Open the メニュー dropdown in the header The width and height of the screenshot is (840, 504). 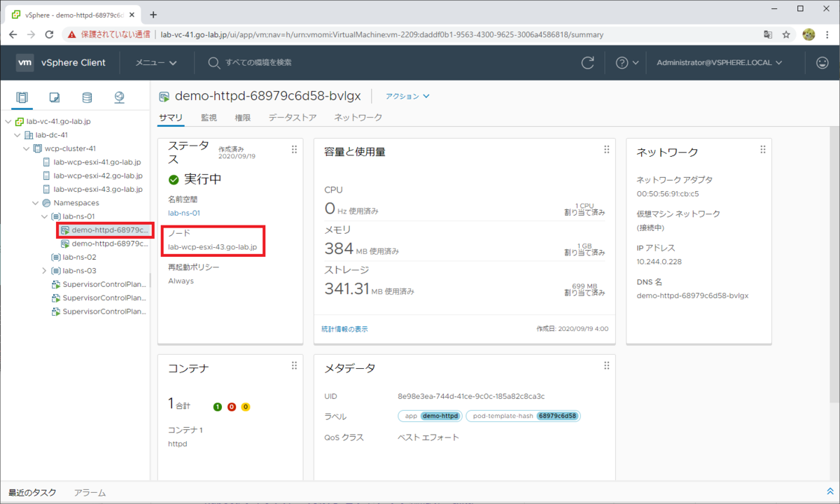tap(155, 62)
